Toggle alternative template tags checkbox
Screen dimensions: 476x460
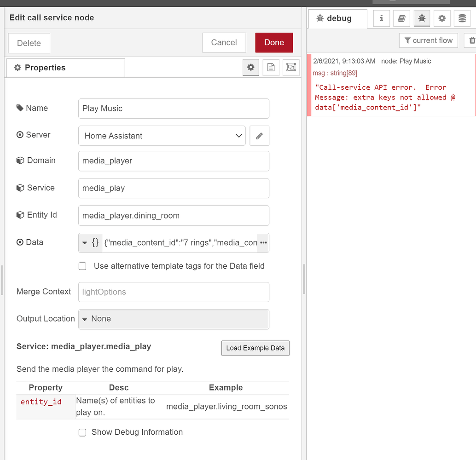(82, 266)
